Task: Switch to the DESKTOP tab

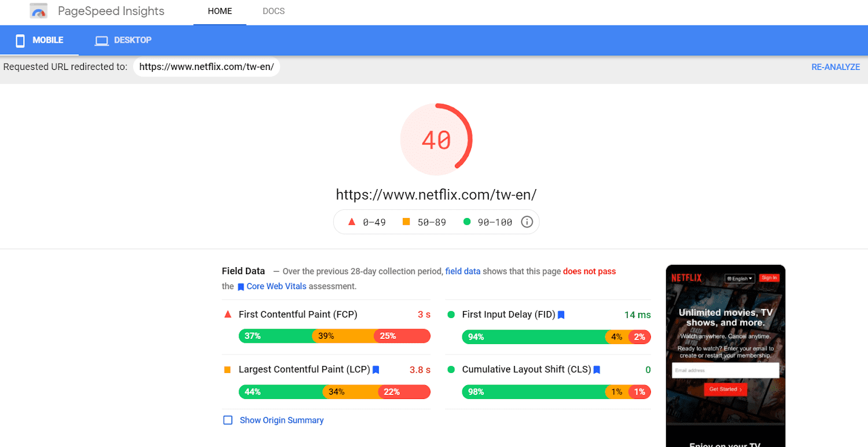Action: point(123,40)
